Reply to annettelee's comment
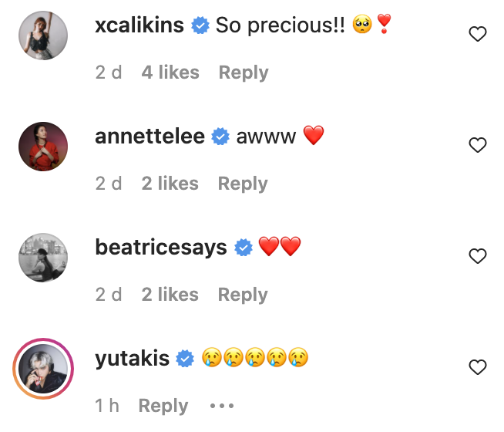Image resolution: width=504 pixels, height=432 pixels. (x=243, y=184)
